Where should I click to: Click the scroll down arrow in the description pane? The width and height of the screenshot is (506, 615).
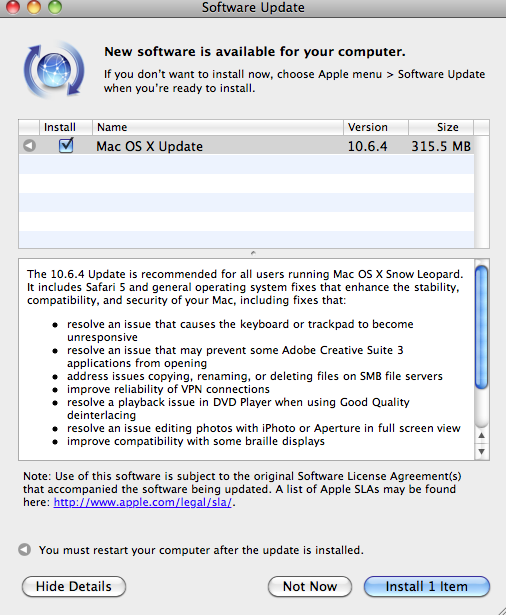pos(482,451)
